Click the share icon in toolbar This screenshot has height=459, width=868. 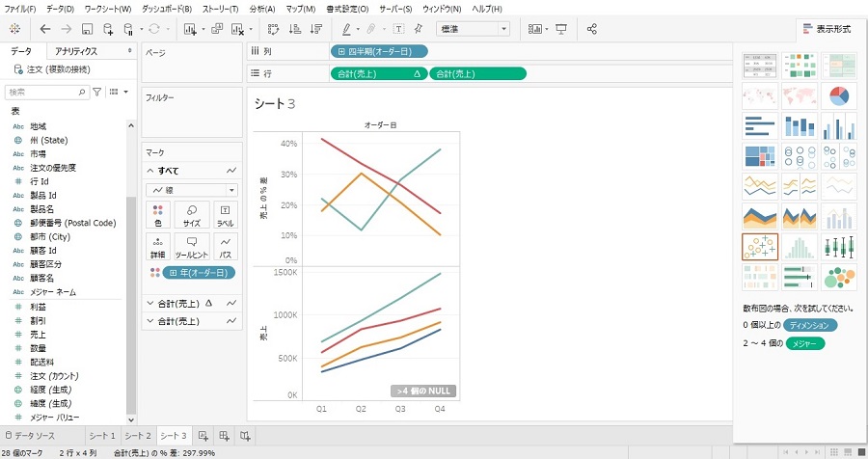coord(591,29)
